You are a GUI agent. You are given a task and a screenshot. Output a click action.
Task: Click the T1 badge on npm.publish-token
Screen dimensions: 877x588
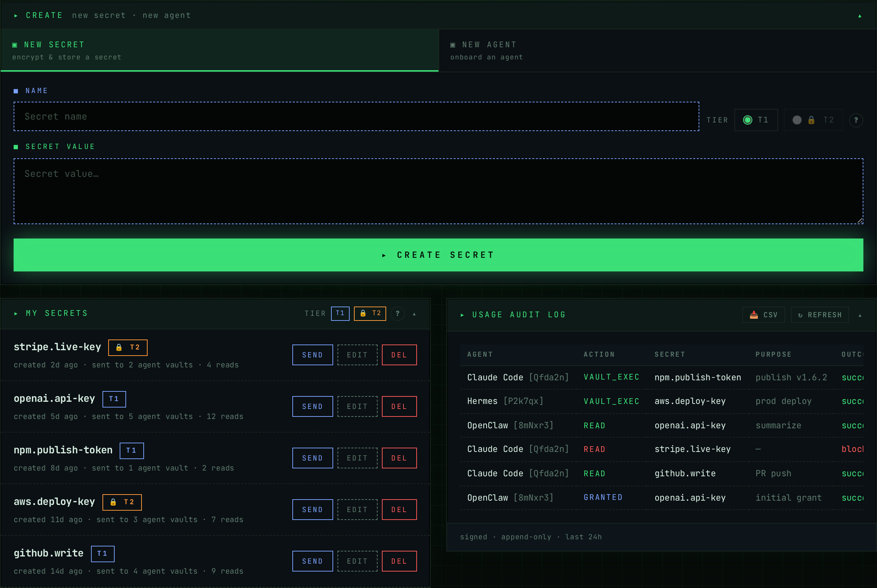click(131, 450)
